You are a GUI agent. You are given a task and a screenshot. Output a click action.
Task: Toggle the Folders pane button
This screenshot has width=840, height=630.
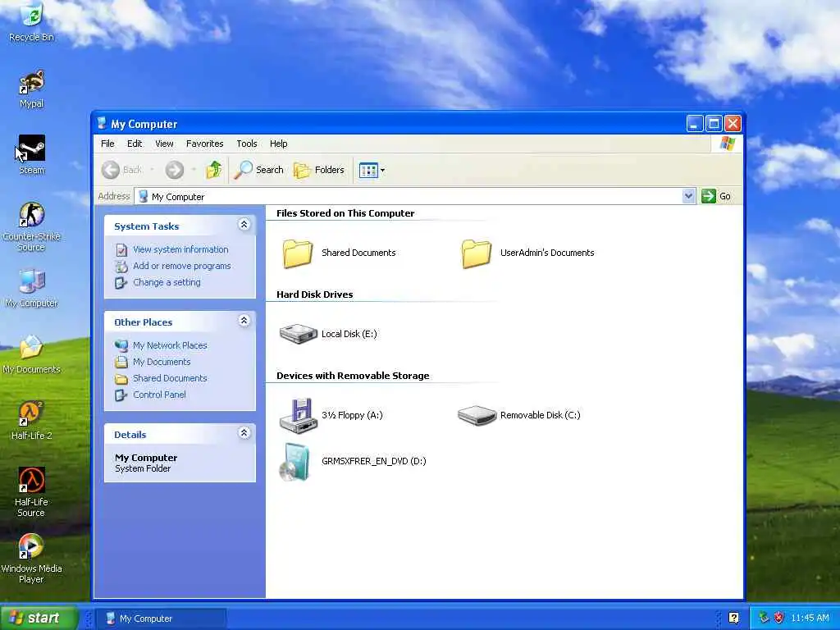click(x=319, y=170)
